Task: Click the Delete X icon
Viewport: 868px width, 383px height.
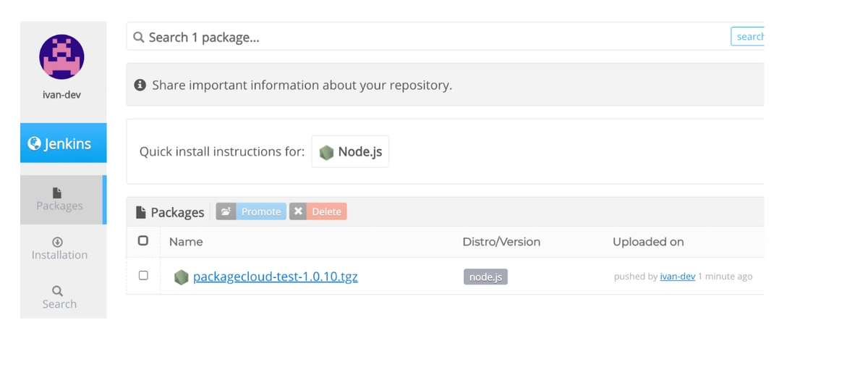Action: 298,211
